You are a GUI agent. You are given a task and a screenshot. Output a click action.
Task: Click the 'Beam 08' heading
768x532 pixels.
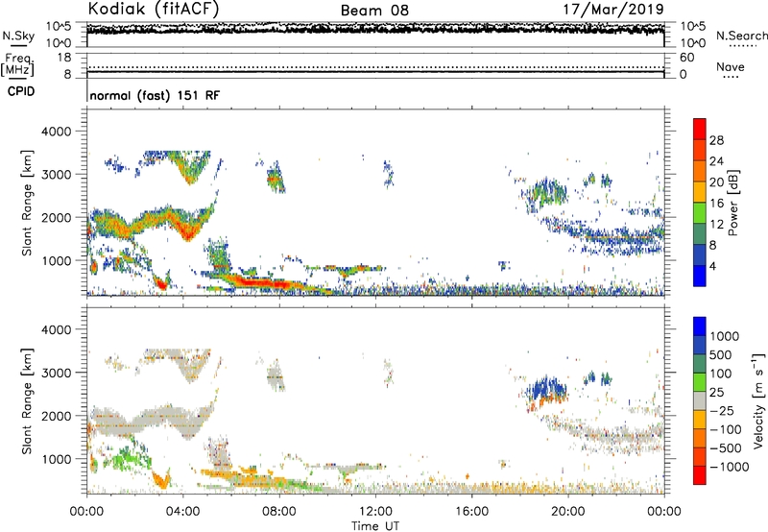click(374, 11)
